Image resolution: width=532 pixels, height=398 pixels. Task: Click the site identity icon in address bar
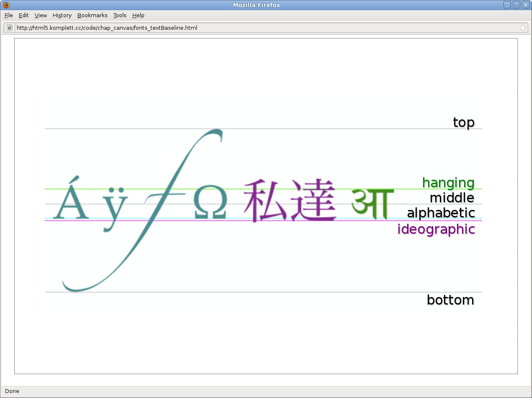(x=10, y=28)
